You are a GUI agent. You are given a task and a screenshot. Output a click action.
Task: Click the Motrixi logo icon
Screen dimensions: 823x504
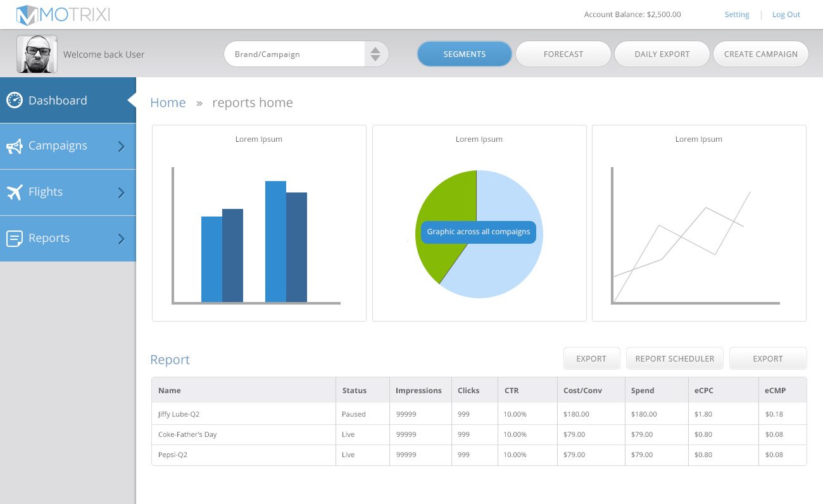point(28,15)
